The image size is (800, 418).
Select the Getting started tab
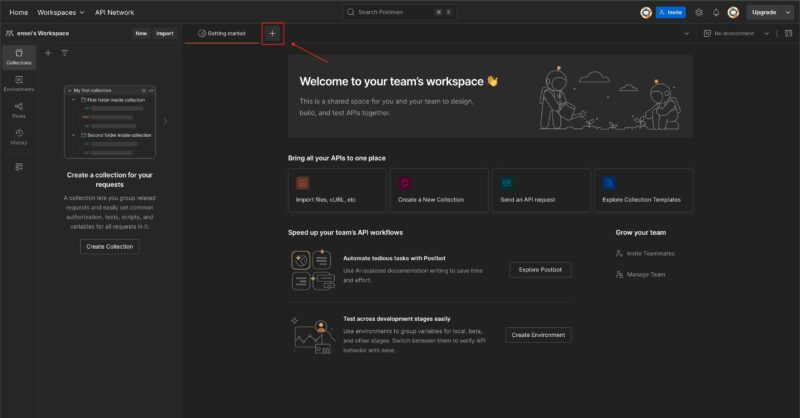click(222, 33)
